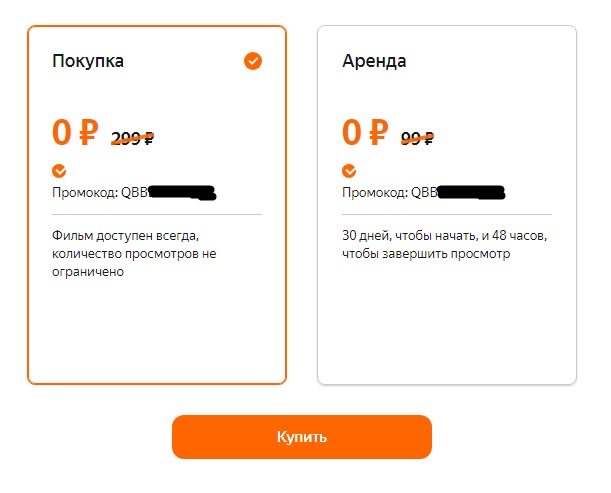Viewport: 611px width, 493px height.
Task: Click the redacted promo code in Покупка card
Action: [182, 192]
